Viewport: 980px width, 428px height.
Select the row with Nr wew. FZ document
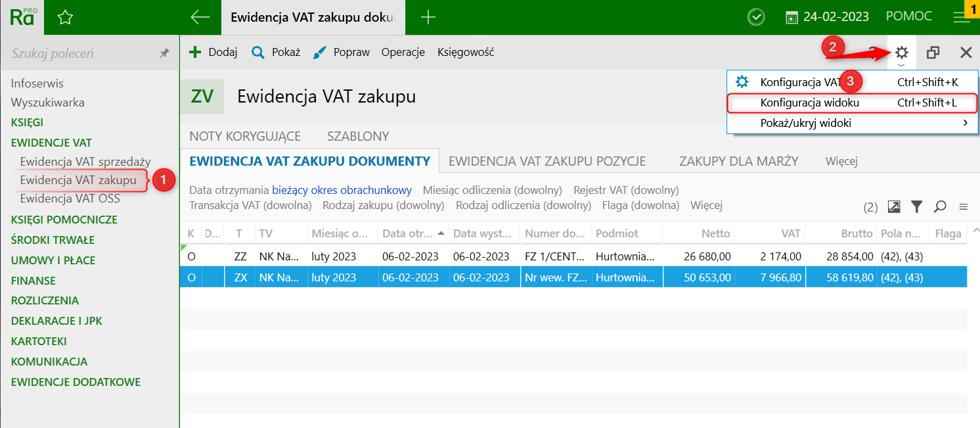[x=573, y=277]
